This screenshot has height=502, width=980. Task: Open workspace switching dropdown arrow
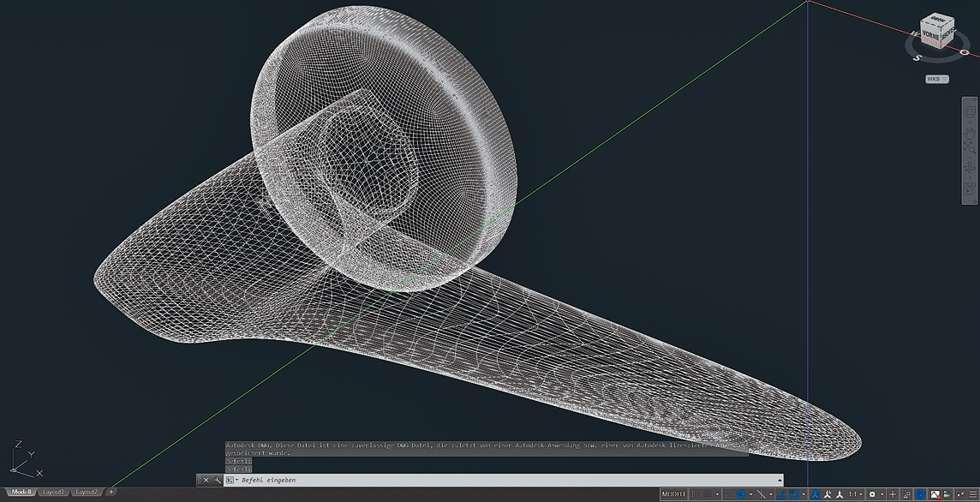click(x=882, y=494)
